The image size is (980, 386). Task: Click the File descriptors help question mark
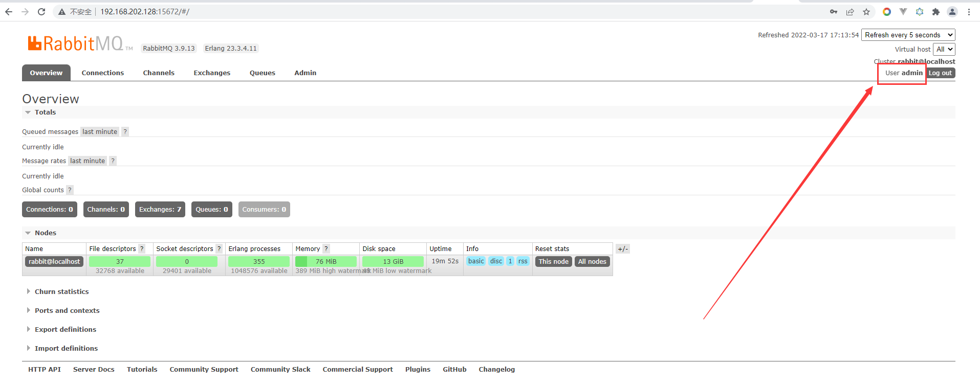tap(142, 249)
